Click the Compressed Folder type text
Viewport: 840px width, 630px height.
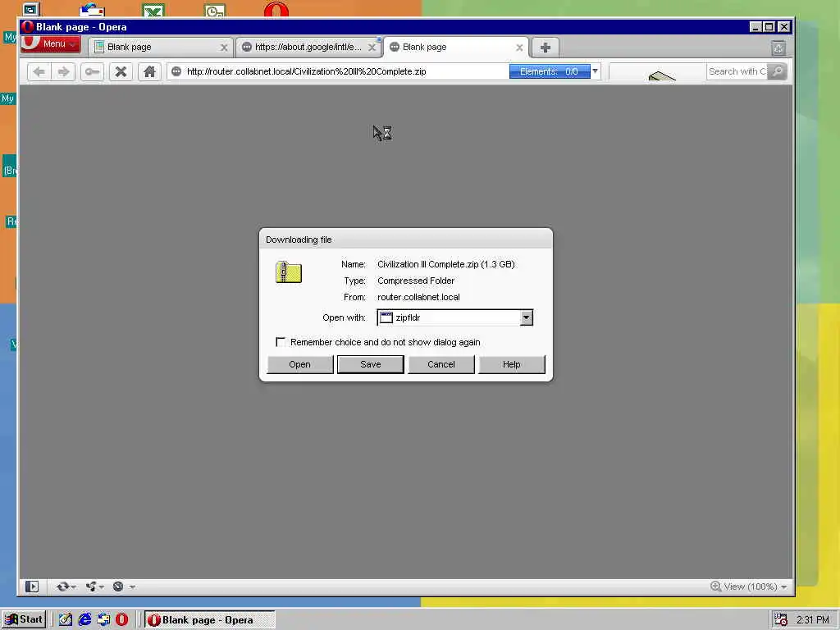pyautogui.click(x=416, y=281)
